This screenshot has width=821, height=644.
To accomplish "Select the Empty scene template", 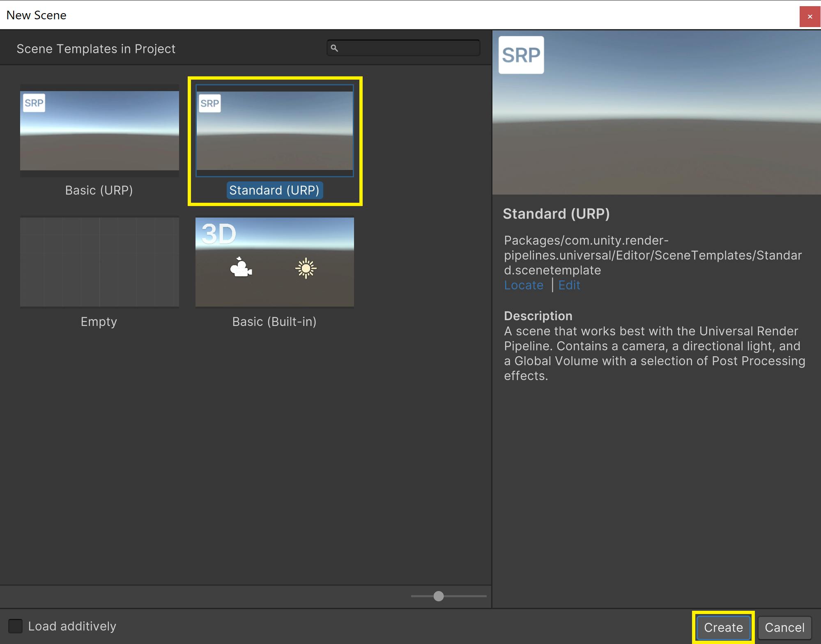I will pos(99,262).
